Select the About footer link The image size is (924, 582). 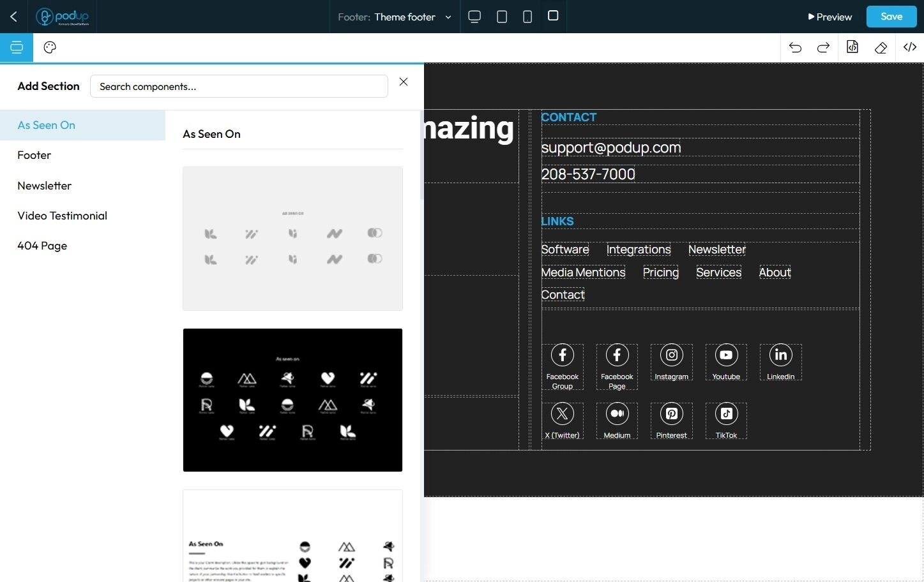[x=775, y=272]
